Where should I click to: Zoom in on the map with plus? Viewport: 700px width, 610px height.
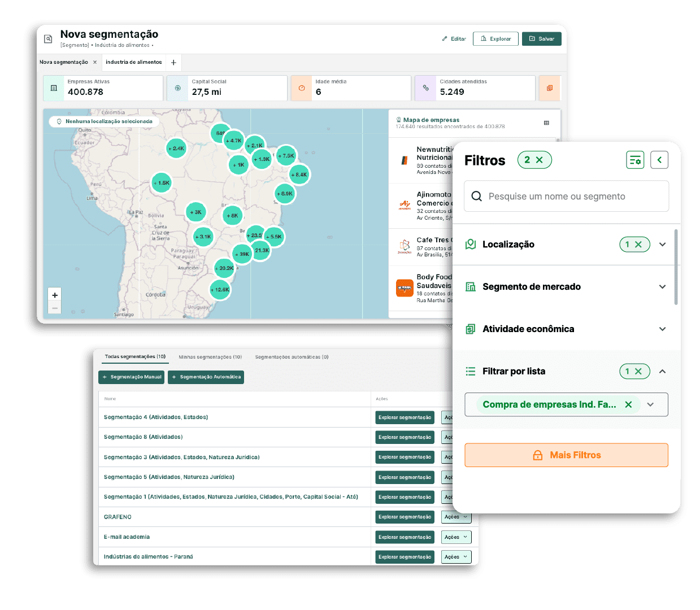point(55,295)
